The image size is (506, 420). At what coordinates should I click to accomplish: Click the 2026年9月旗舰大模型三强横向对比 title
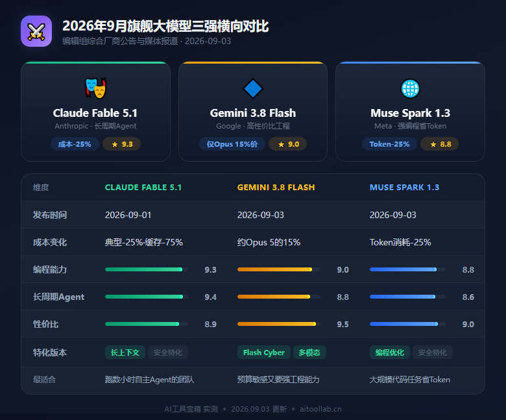tap(165, 26)
